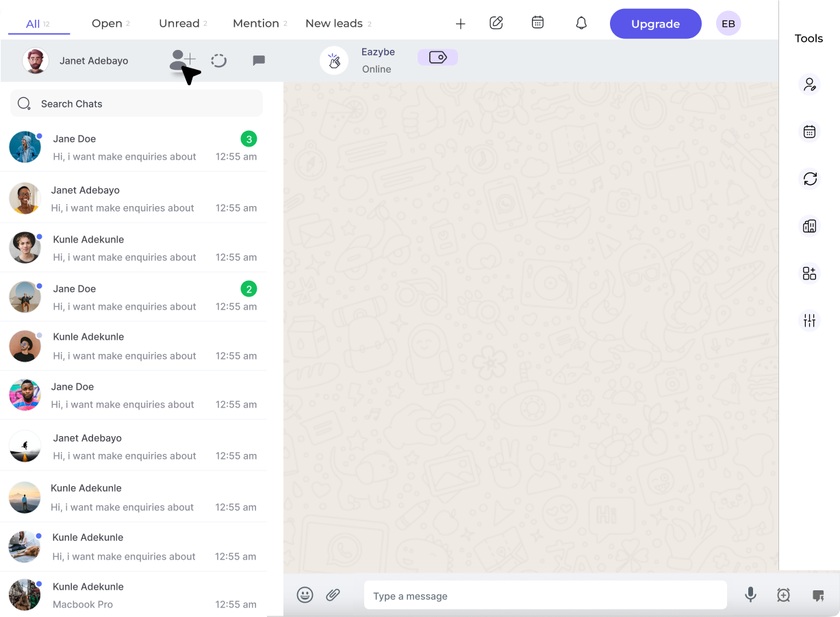Expand options with the plus icon

pos(460,23)
